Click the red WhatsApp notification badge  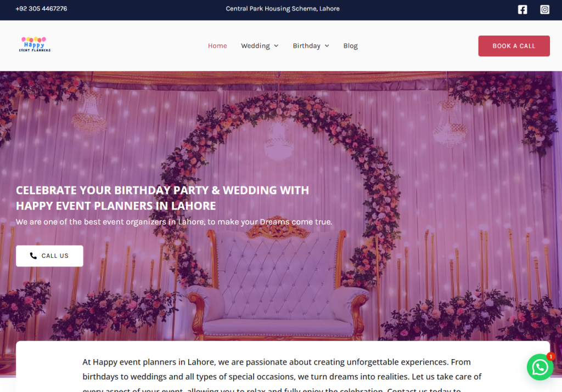coord(550,356)
